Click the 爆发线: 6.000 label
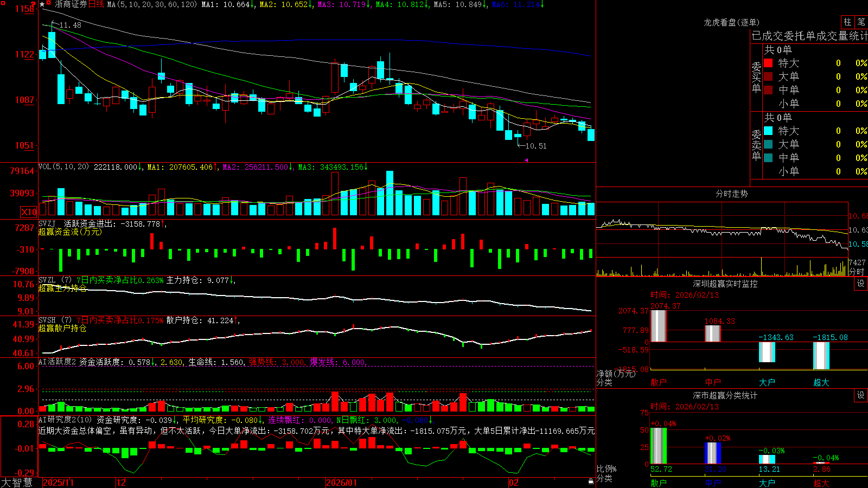This screenshot has width=868, height=488. pyautogui.click(x=338, y=362)
